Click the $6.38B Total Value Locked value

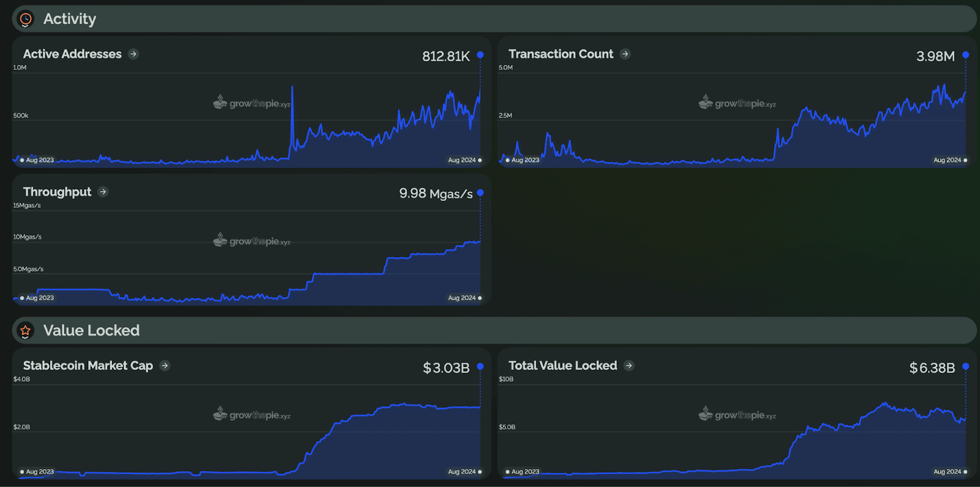pyautogui.click(x=932, y=368)
